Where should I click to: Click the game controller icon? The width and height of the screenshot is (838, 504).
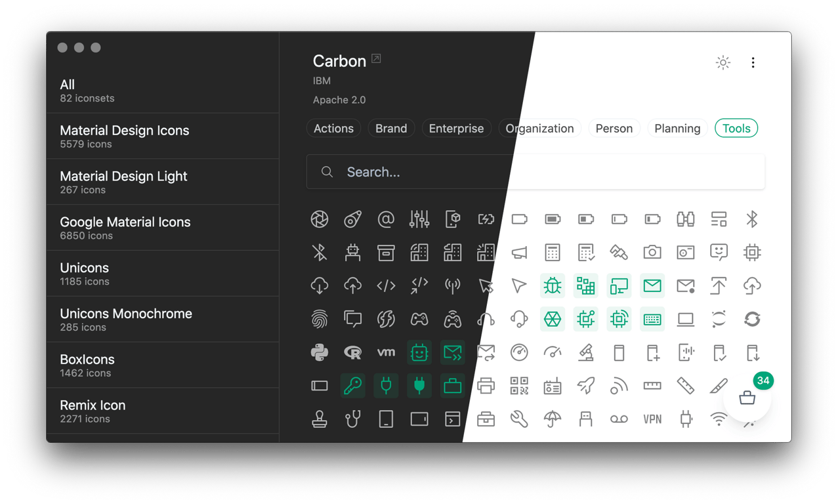coord(419,319)
